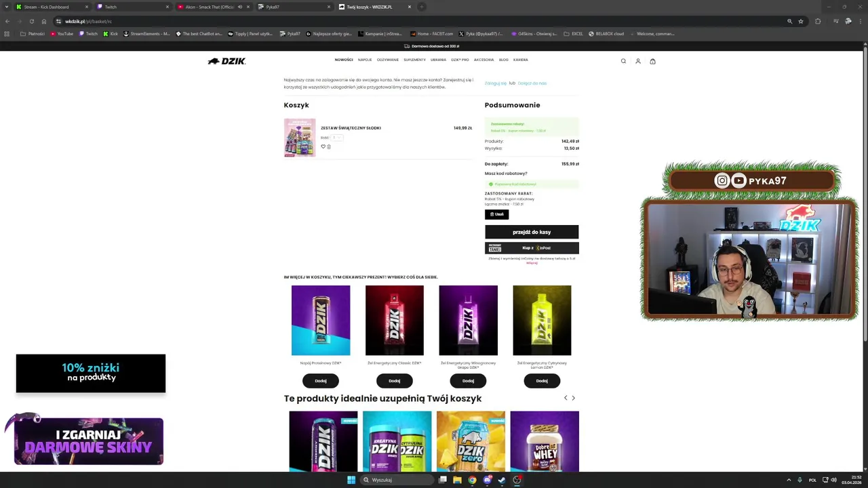868x488 pixels.
Task: Click the DZIK logo
Action: [x=226, y=61]
